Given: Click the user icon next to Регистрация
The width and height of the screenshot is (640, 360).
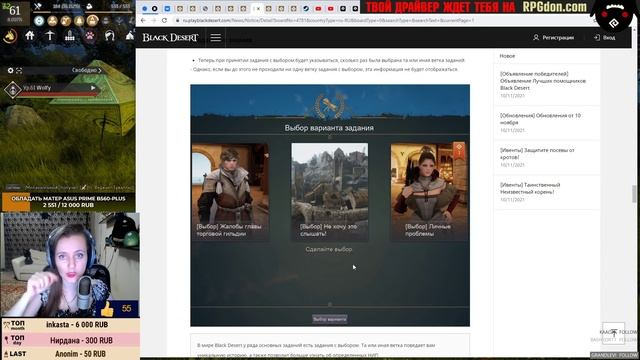Looking at the screenshot, I should pos(536,38).
